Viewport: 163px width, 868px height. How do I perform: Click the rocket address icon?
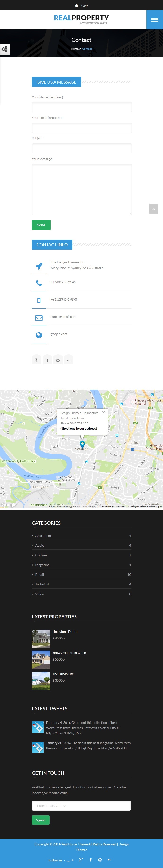pos(39,266)
